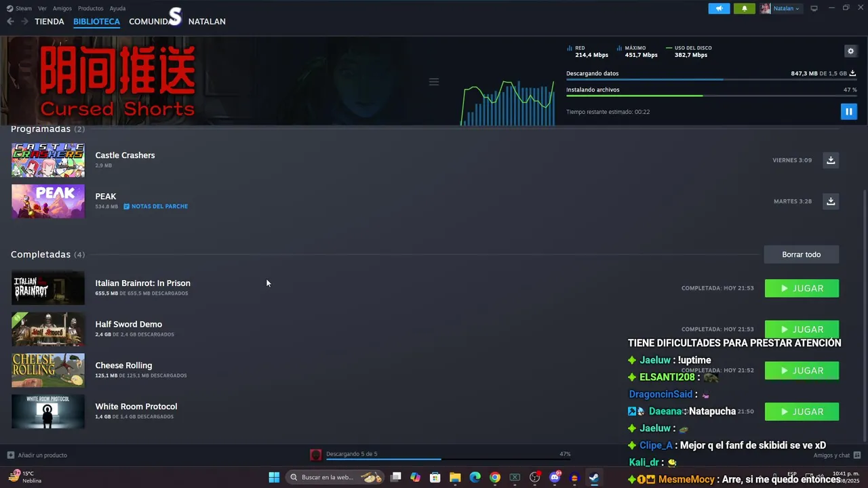This screenshot has height=488, width=868.
Task: Click the Instalando archivos progress bar
Action: [x=711, y=96]
